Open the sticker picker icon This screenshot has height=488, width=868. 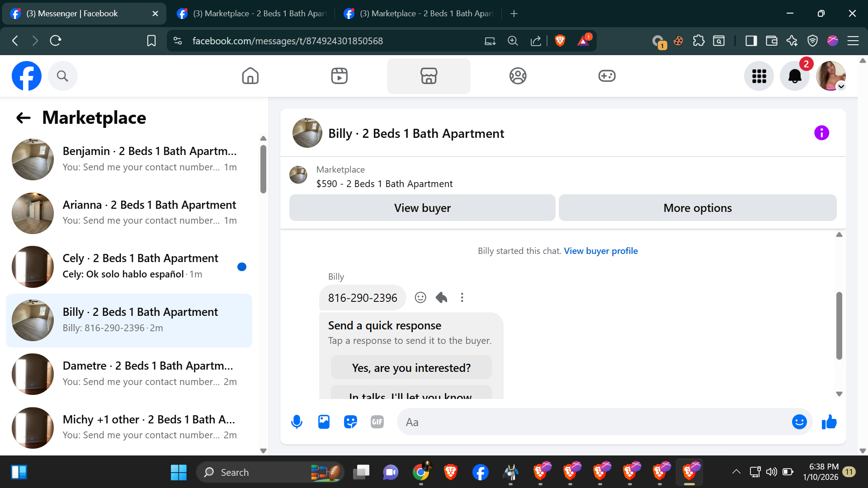350,422
